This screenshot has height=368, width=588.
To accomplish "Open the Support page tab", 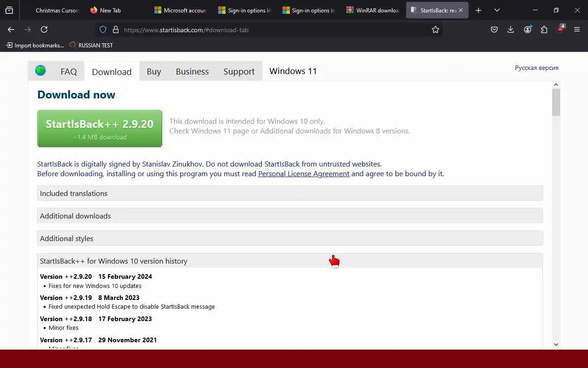I will (x=239, y=71).
